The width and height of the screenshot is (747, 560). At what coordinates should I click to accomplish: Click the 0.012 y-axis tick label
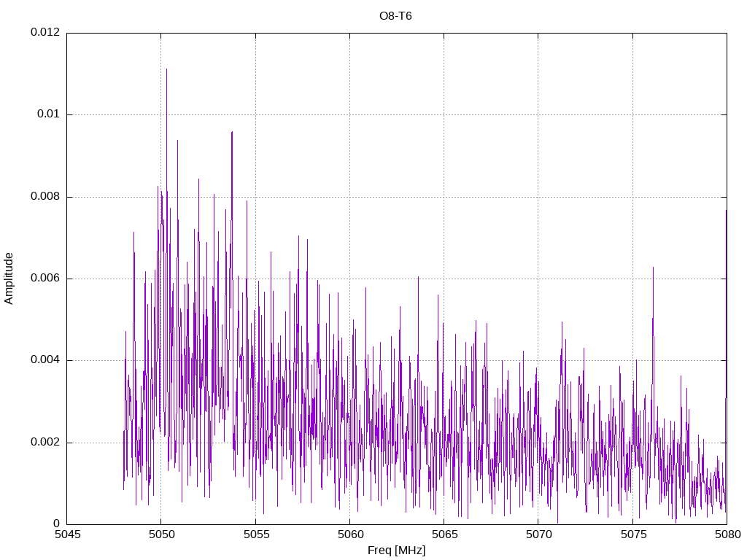(x=45, y=32)
